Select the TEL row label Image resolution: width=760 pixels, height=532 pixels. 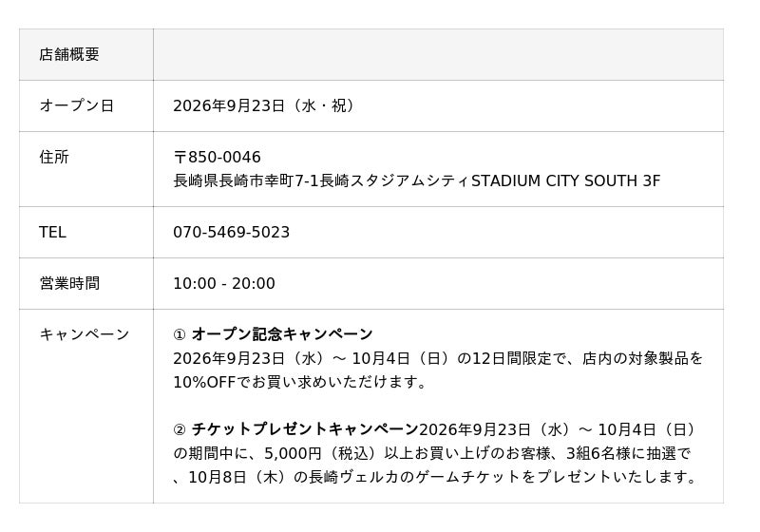point(52,232)
